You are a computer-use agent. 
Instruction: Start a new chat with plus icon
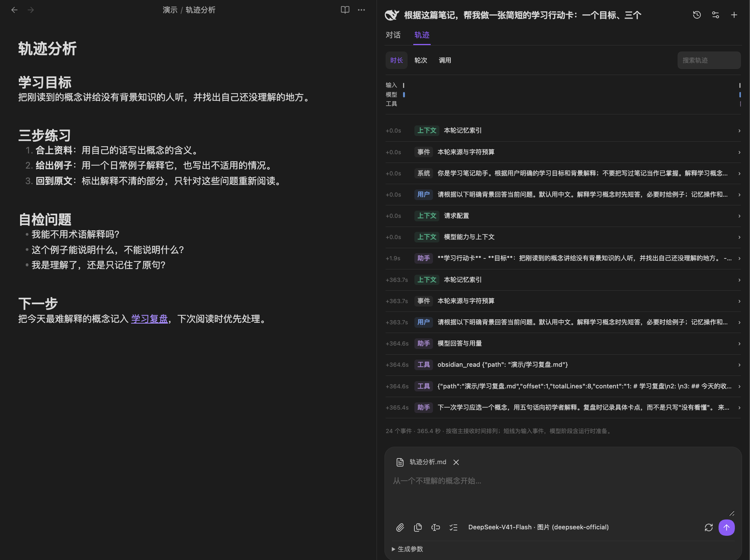coord(734,15)
